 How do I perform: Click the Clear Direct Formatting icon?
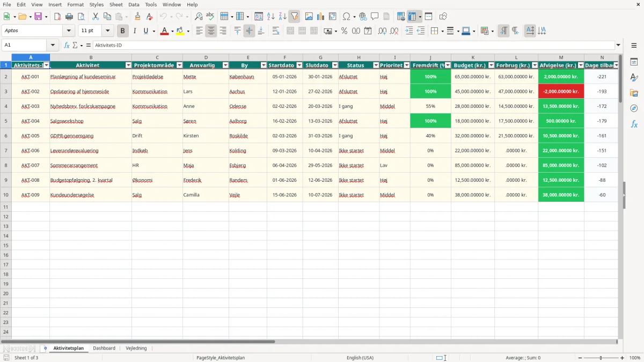pyautogui.click(x=150, y=17)
